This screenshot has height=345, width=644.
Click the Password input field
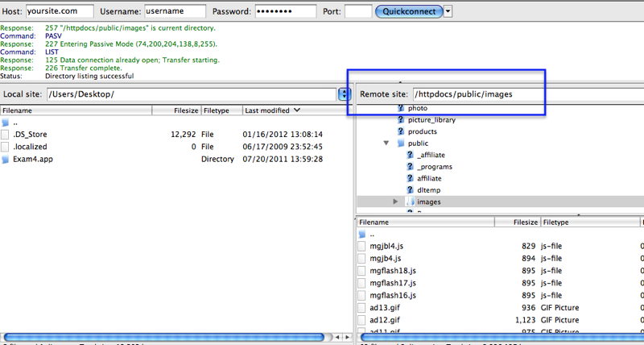click(x=286, y=11)
